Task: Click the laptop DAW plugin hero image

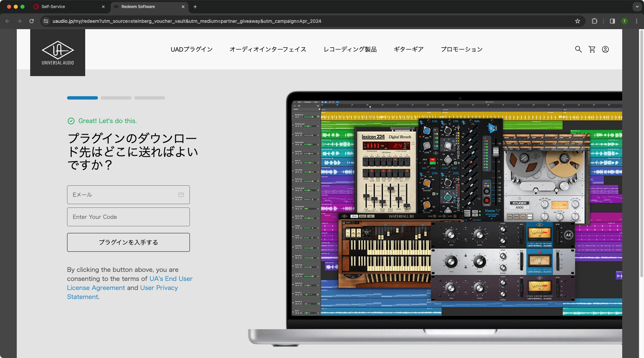Action: tap(435, 218)
